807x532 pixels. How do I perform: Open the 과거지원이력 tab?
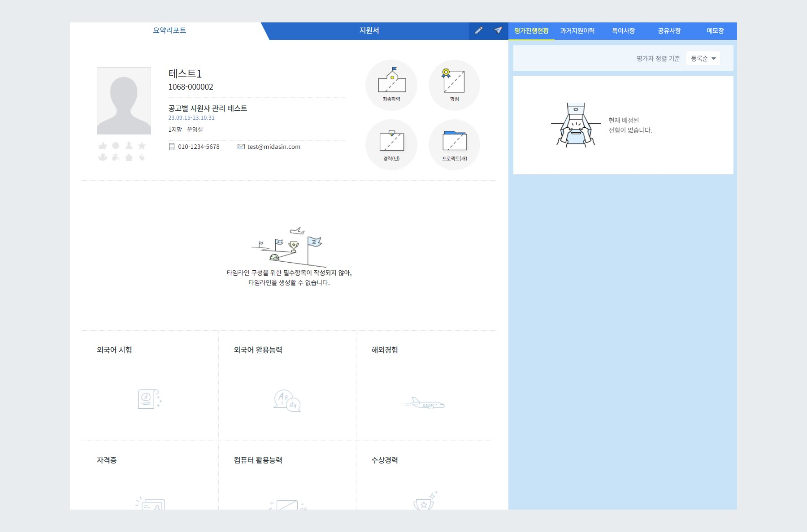[577, 31]
